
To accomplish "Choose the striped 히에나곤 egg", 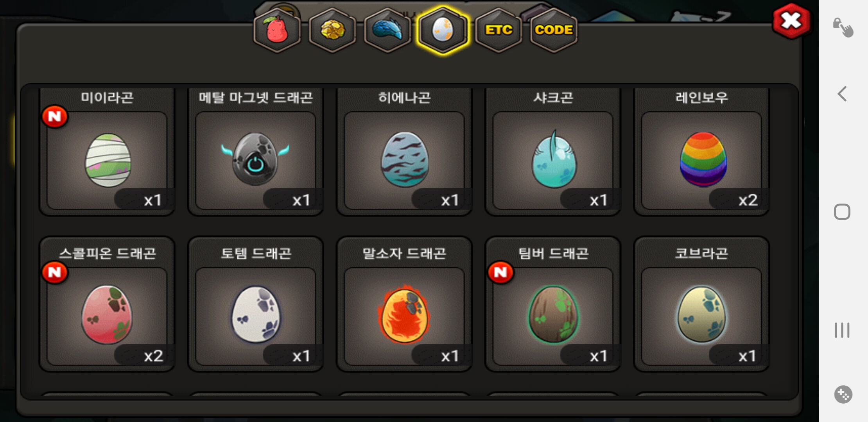I will click(404, 152).
